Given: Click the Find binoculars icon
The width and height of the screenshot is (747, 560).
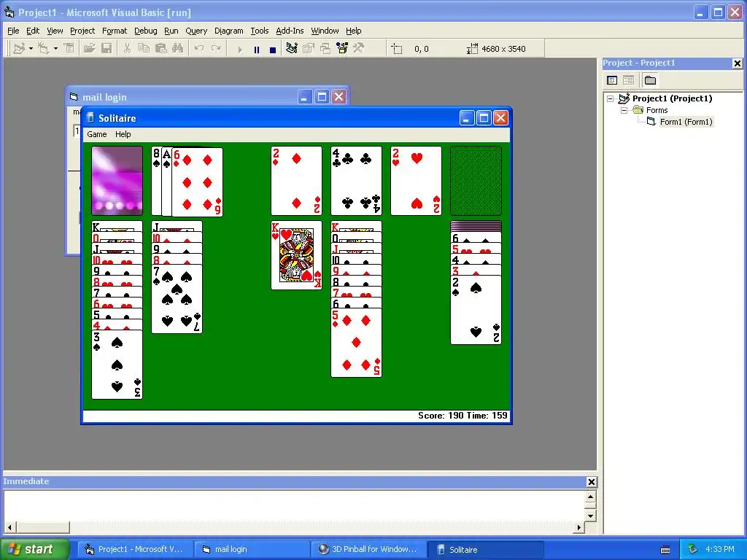Looking at the screenshot, I should (x=178, y=48).
